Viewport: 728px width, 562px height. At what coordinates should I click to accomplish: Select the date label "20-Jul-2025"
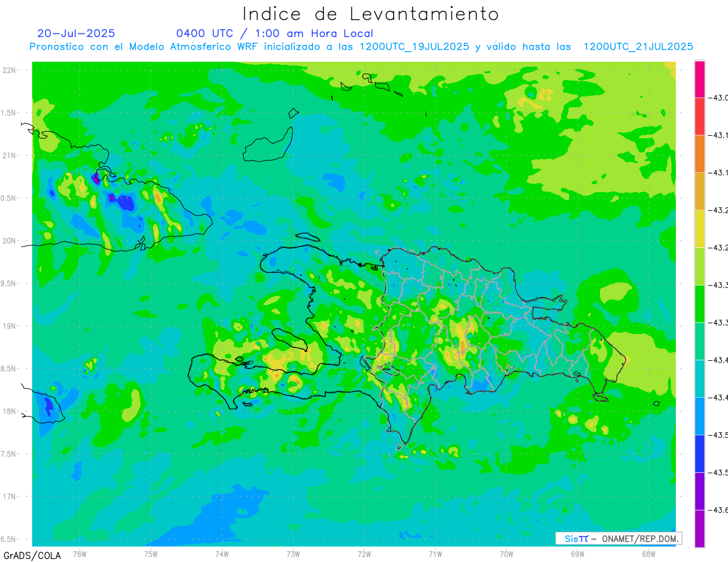[x=76, y=33]
